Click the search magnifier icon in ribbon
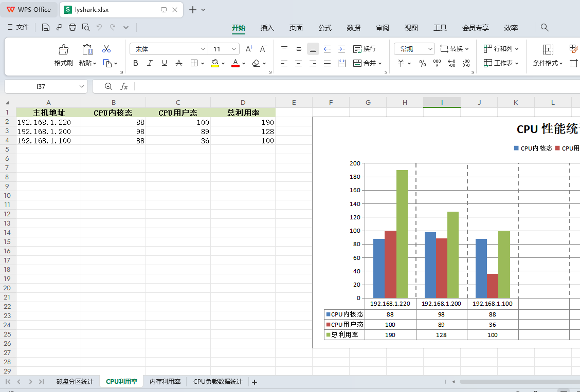This screenshot has height=392, width=580. click(545, 27)
